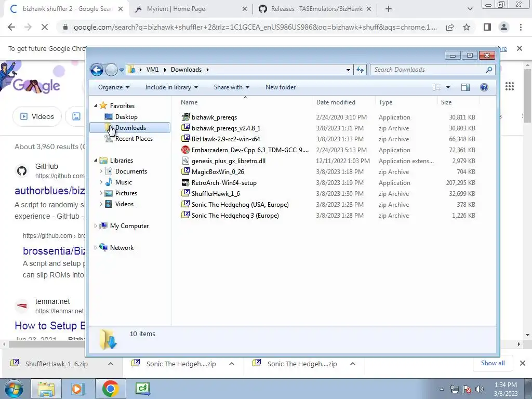Click the Explorer help icon
This screenshot has width=532, height=399.
[x=484, y=87]
